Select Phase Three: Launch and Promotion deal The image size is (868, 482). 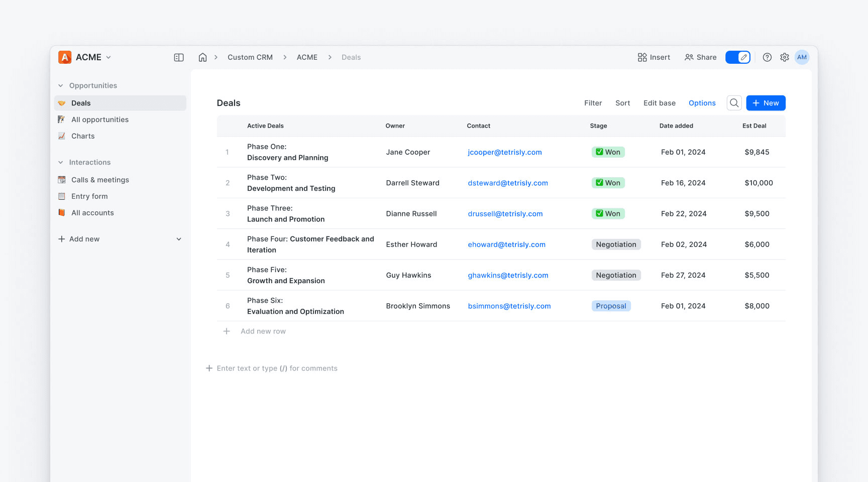(286, 213)
